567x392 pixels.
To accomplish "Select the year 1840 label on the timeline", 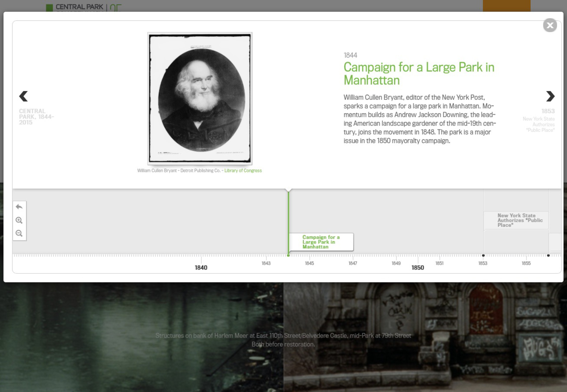I will click(201, 267).
